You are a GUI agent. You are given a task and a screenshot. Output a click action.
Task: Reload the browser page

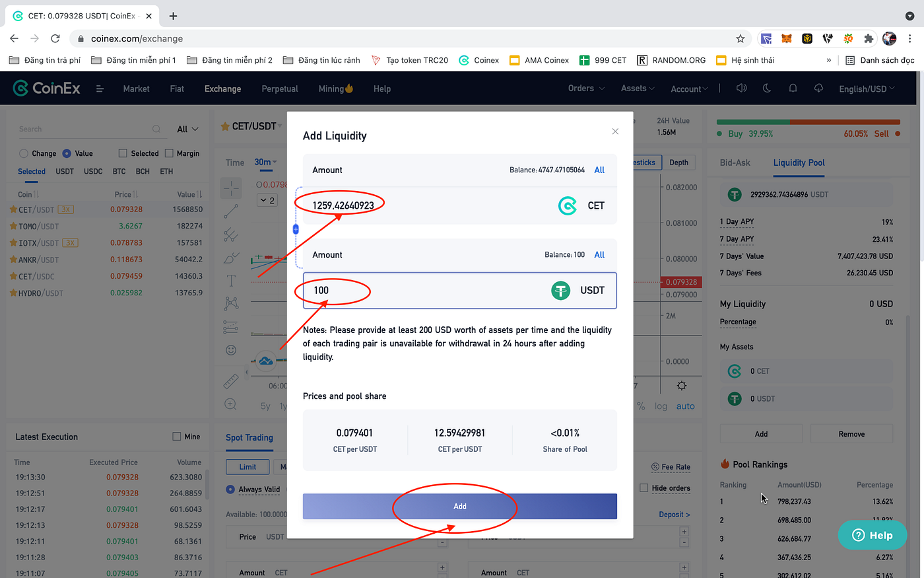click(x=55, y=38)
